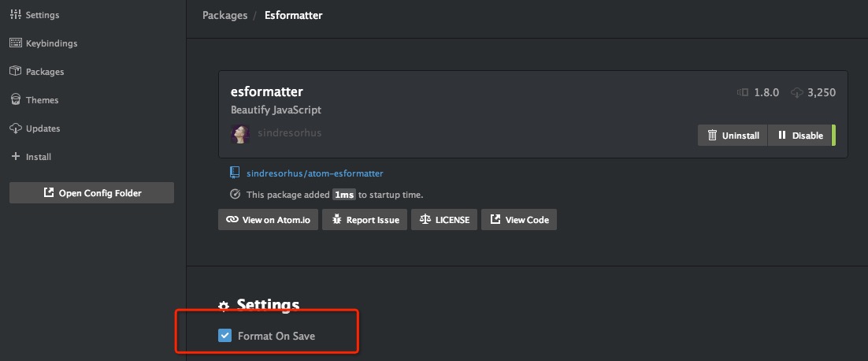The height and width of the screenshot is (361, 868).
Task: Click the sindresorhus author name
Action: coord(290,133)
